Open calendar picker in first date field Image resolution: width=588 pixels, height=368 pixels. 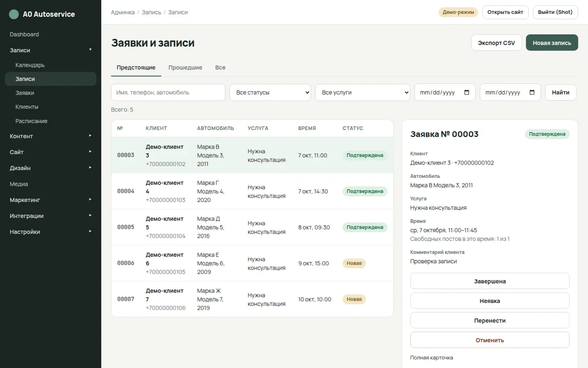click(x=467, y=93)
